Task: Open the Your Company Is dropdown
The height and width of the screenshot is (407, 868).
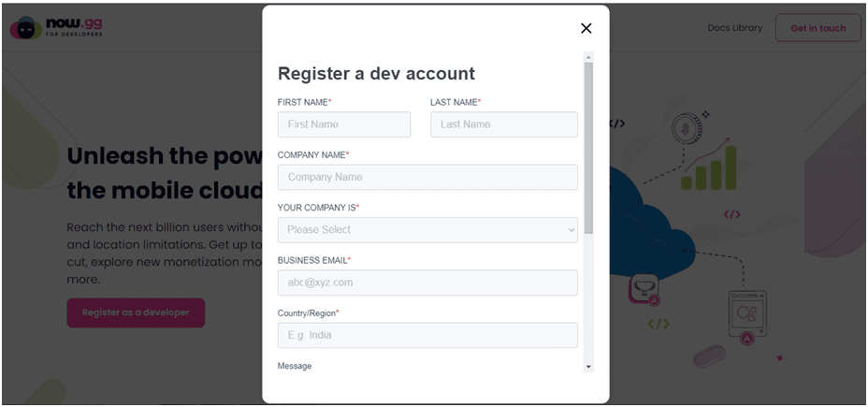Action: click(427, 230)
